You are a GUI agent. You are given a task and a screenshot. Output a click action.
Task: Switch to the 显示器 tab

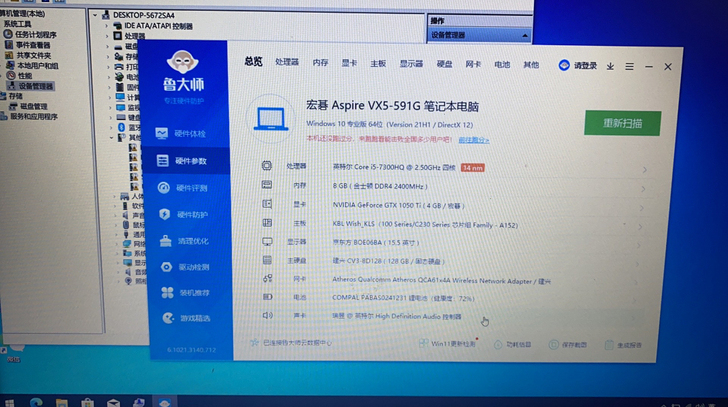(411, 64)
